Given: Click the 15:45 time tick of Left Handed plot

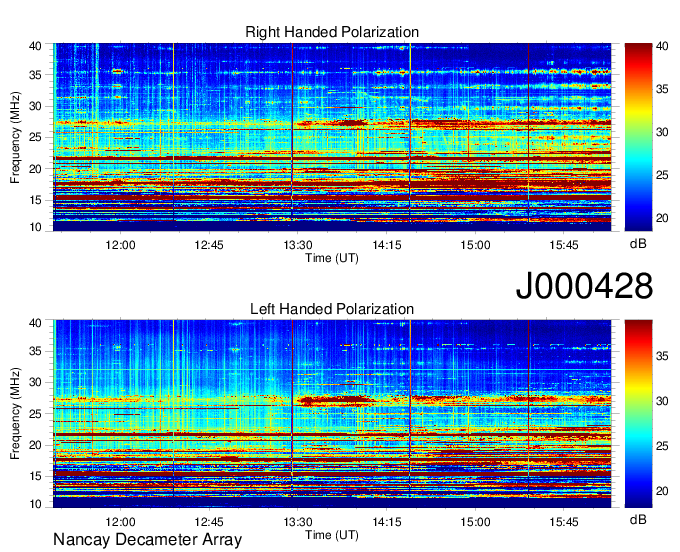Looking at the screenshot, I should pos(564,522).
